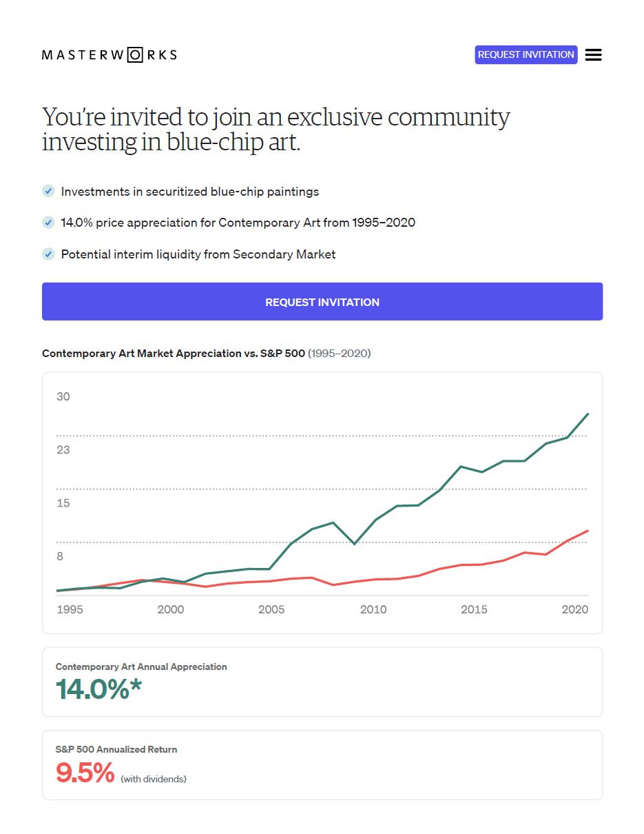
Task: Click the Contemporary Art Annual Appreciation label
Action: point(141,667)
